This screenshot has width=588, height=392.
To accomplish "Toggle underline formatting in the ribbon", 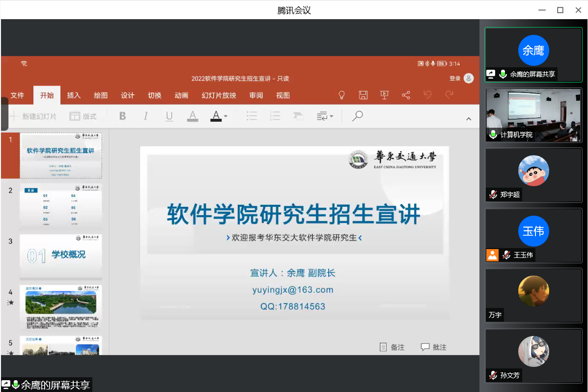I will pos(169,116).
